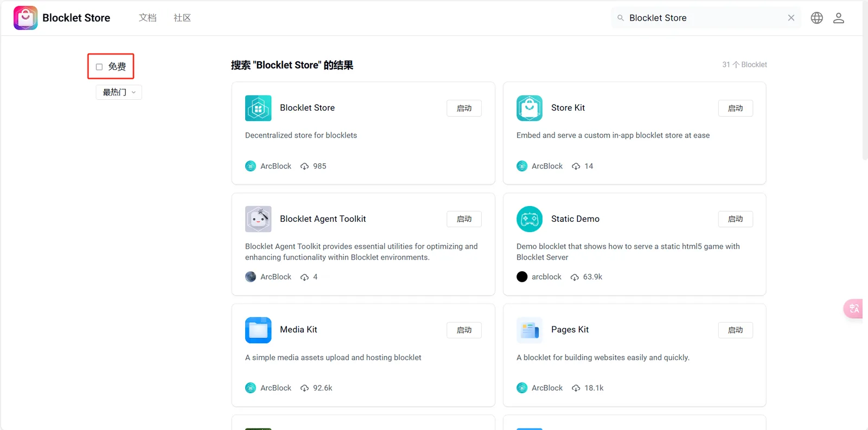Image resolution: width=868 pixels, height=430 pixels.
Task: Enable the 免费 free filter checkbox
Action: [x=99, y=67]
